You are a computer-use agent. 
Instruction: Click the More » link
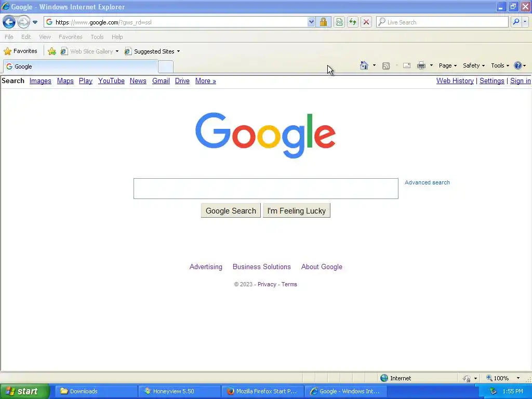[x=206, y=81]
